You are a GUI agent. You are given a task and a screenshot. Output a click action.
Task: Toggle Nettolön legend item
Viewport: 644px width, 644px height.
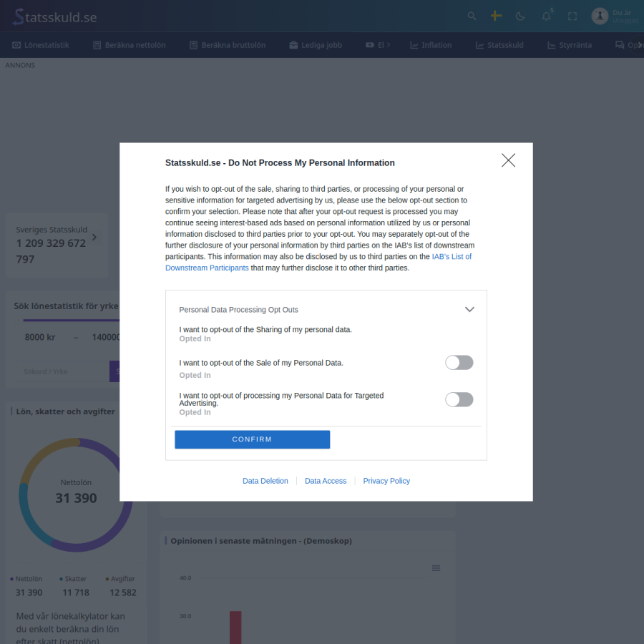pyautogui.click(x=26, y=579)
